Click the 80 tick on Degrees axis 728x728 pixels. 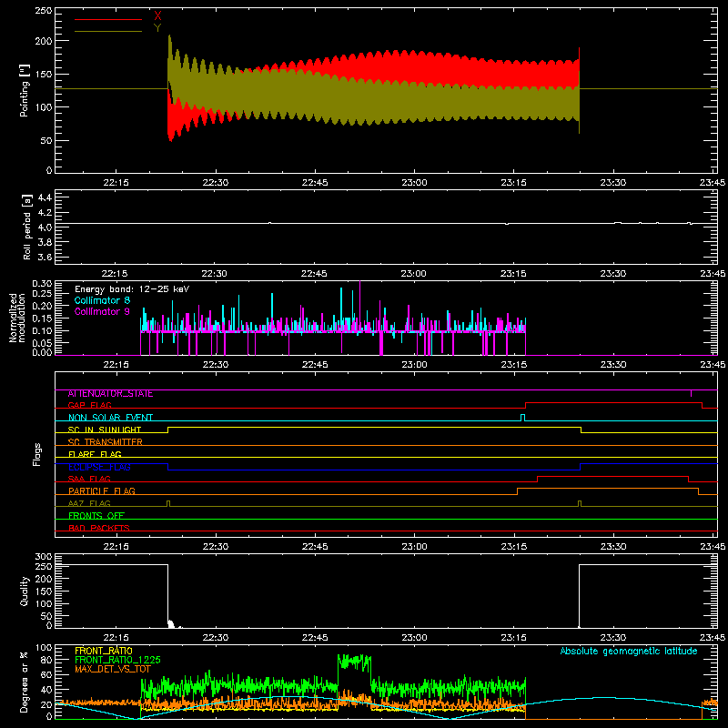(x=46, y=661)
